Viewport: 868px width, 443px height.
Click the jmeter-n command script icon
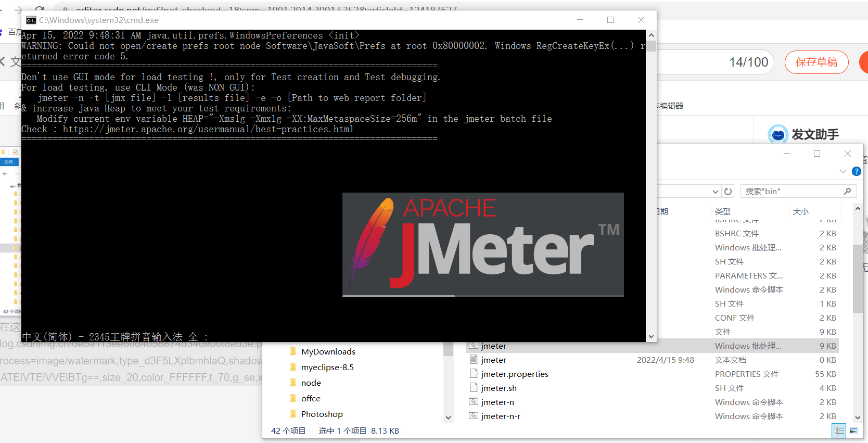point(473,402)
